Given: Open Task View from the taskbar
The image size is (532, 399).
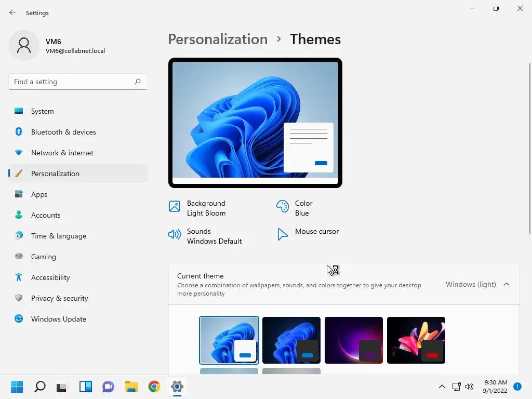Looking at the screenshot, I should 62,387.
